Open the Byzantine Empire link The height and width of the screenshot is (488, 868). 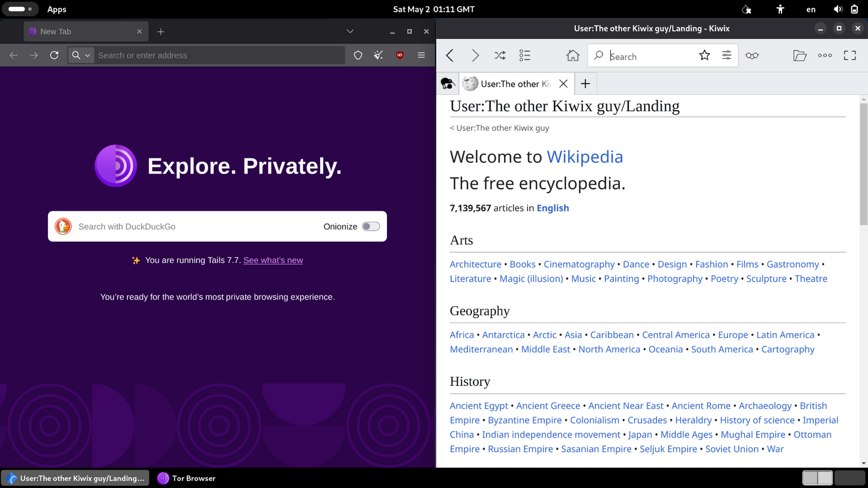click(524, 420)
